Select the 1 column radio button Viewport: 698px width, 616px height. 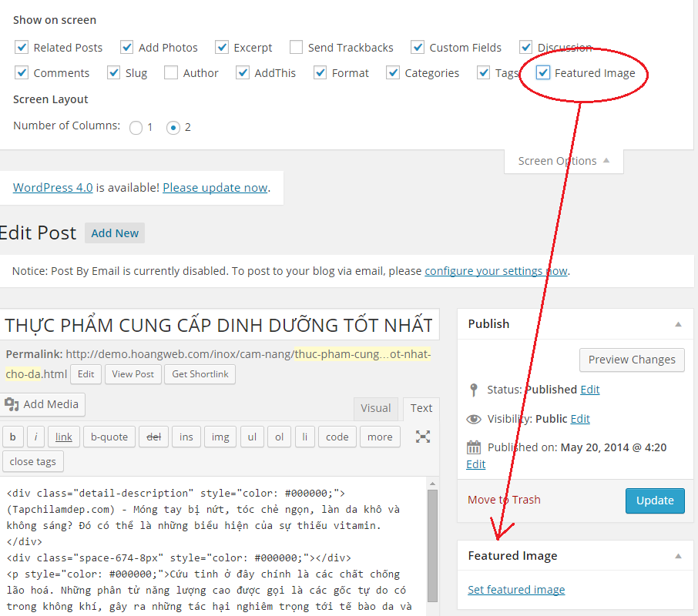click(136, 128)
